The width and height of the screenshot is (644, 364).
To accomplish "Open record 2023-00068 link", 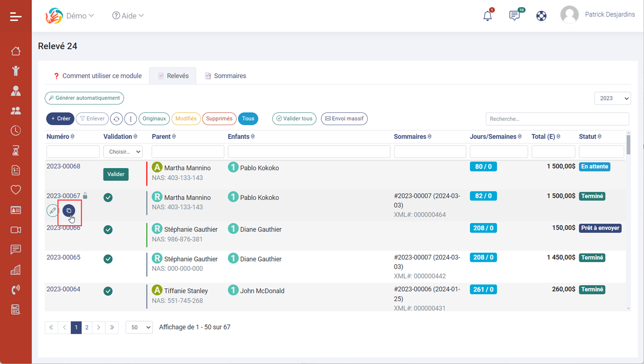I will 63,167.
